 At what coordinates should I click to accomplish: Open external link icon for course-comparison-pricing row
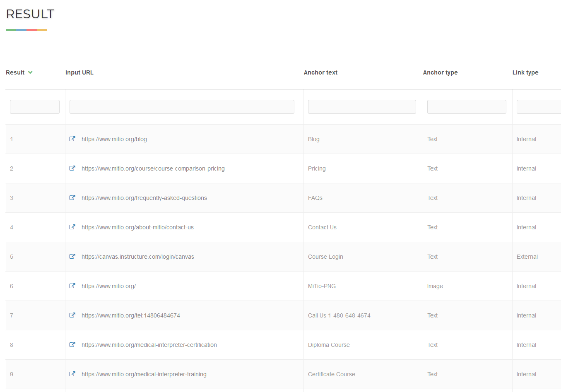click(72, 168)
